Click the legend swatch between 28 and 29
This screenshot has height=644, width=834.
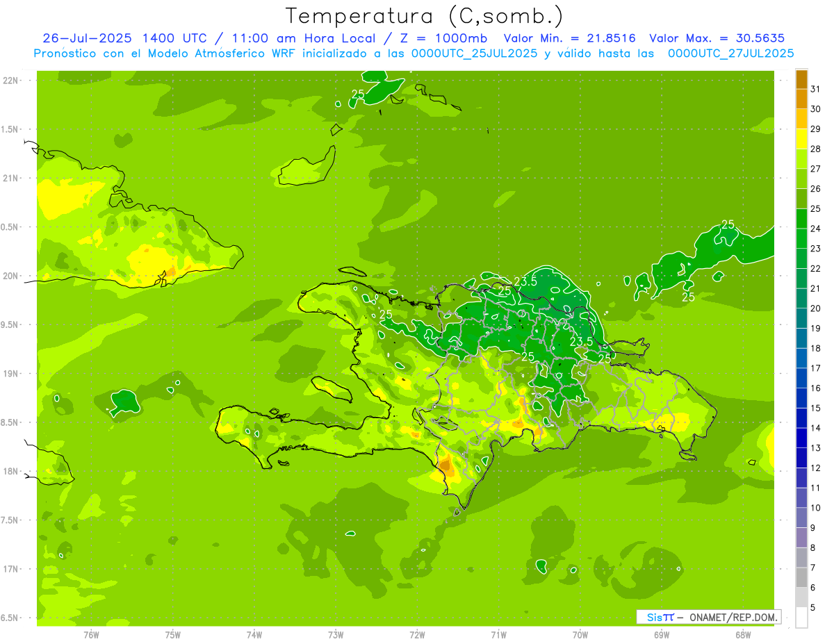pyautogui.click(x=801, y=139)
